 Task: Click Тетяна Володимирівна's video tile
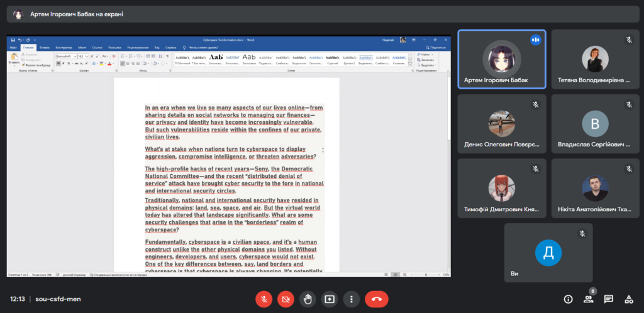coord(594,60)
